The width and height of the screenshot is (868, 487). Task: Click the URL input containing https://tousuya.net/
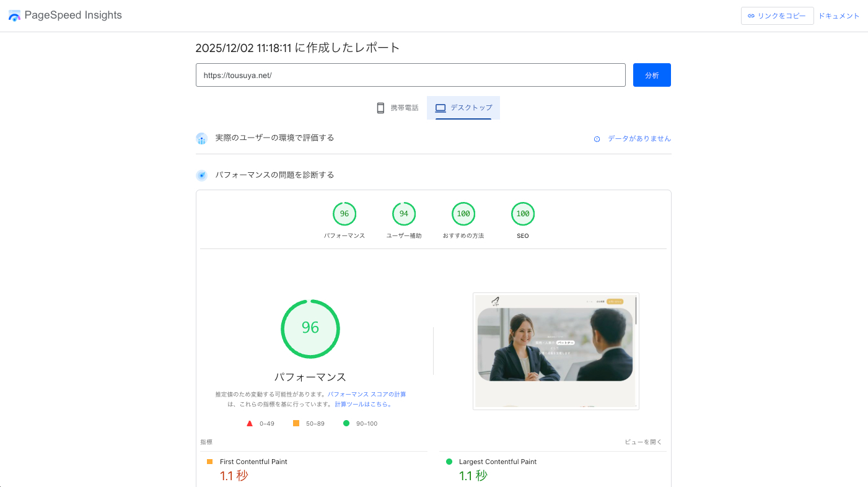click(x=411, y=75)
